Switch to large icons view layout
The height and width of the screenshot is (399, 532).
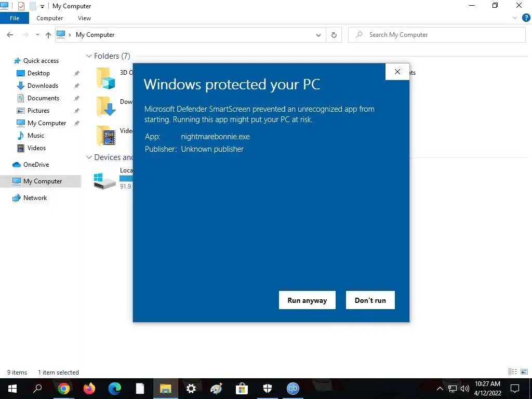524,372
